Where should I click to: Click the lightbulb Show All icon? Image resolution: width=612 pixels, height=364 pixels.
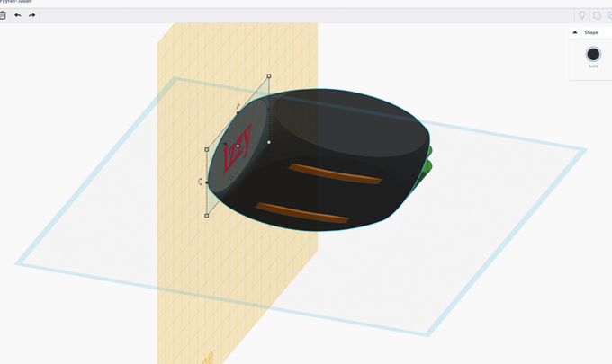(x=582, y=15)
